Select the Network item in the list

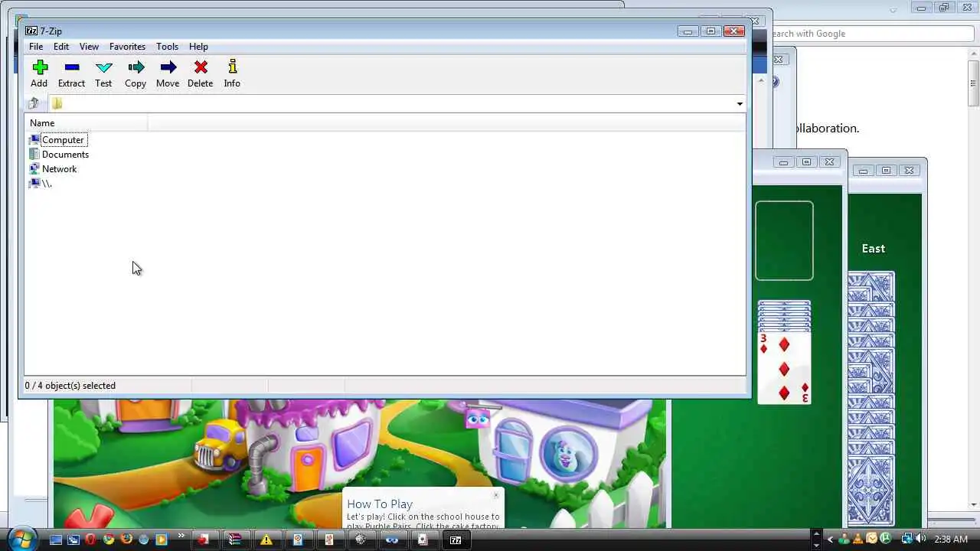pyautogui.click(x=53, y=169)
